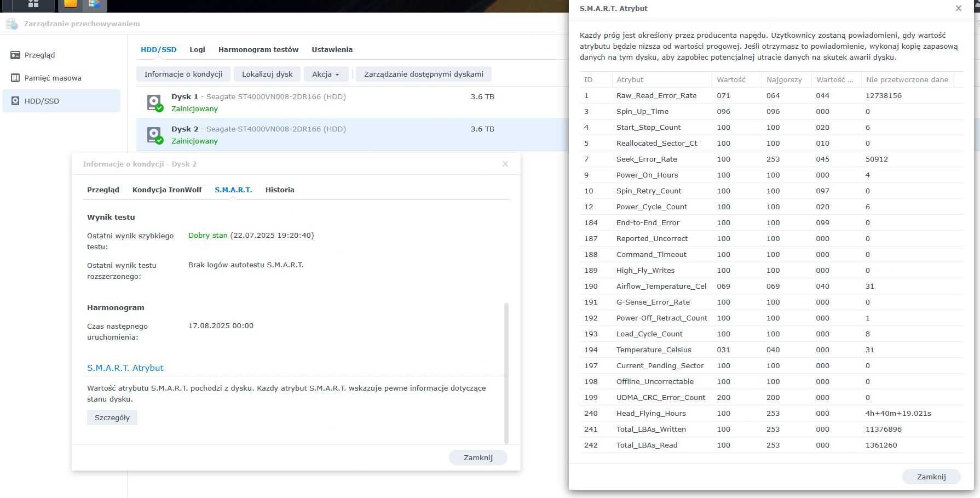Select the Total_LBAs_Written attribute cell

tap(651, 429)
